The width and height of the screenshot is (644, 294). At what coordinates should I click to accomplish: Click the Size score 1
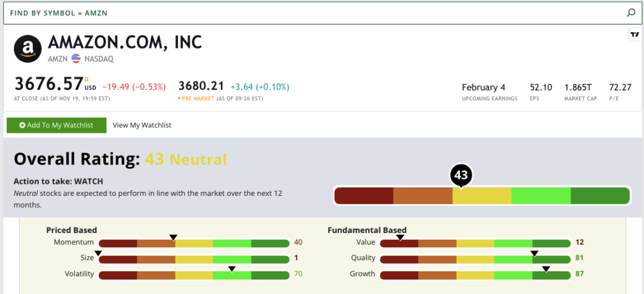pos(296,258)
